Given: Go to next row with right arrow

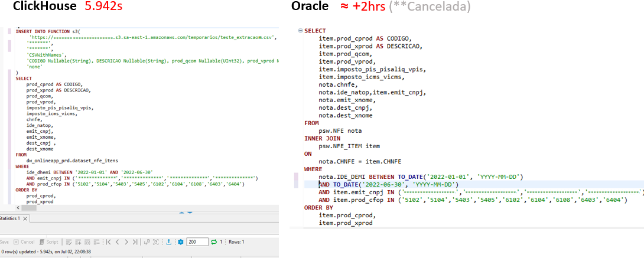Looking at the screenshot, I should click(126, 242).
